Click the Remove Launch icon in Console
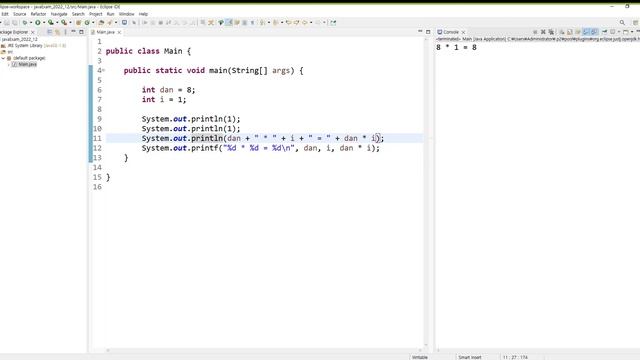Image resolution: width=640 pixels, height=360 pixels. [x=543, y=32]
